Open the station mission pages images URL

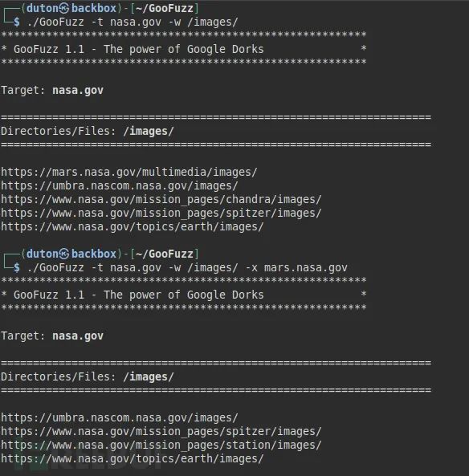[161, 445]
